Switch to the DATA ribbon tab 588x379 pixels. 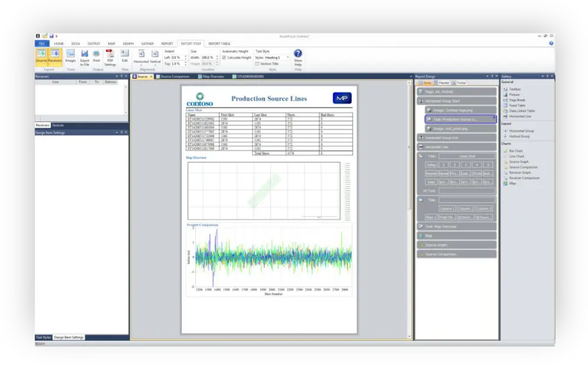click(75, 44)
